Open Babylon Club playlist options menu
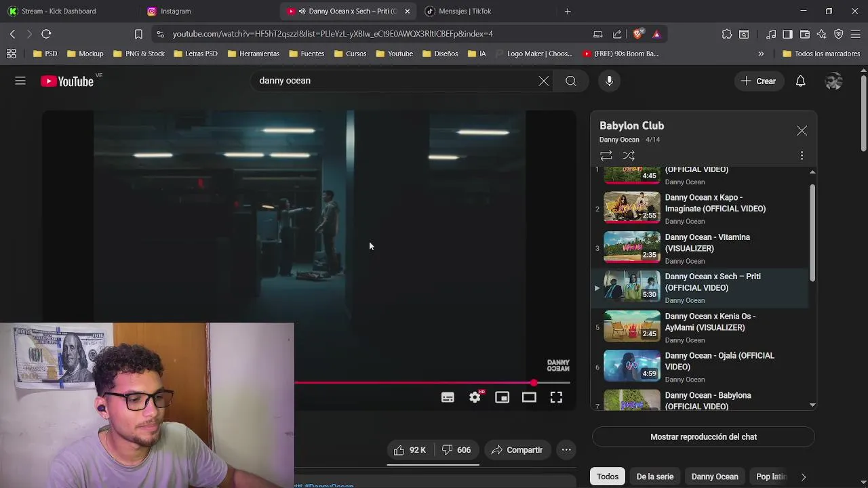 (x=802, y=155)
